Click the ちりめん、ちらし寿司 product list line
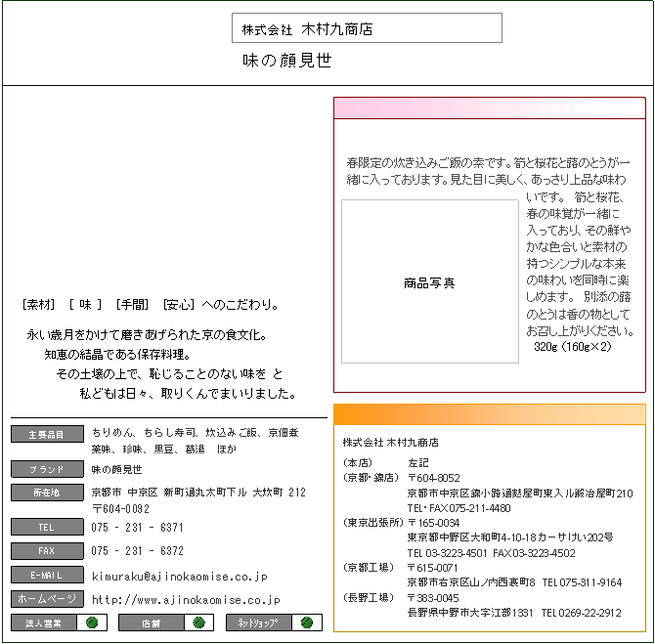Screen dimensions: 655x644 click(x=196, y=432)
